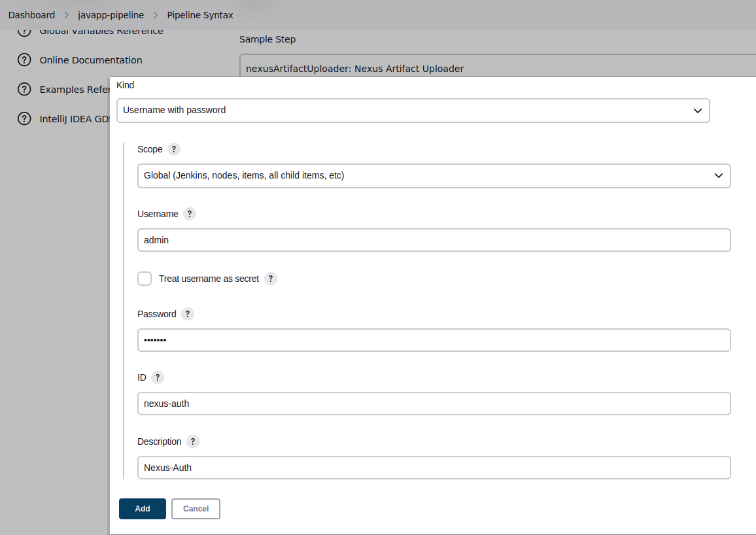
Task: Open Online Documentation link
Action: point(91,60)
